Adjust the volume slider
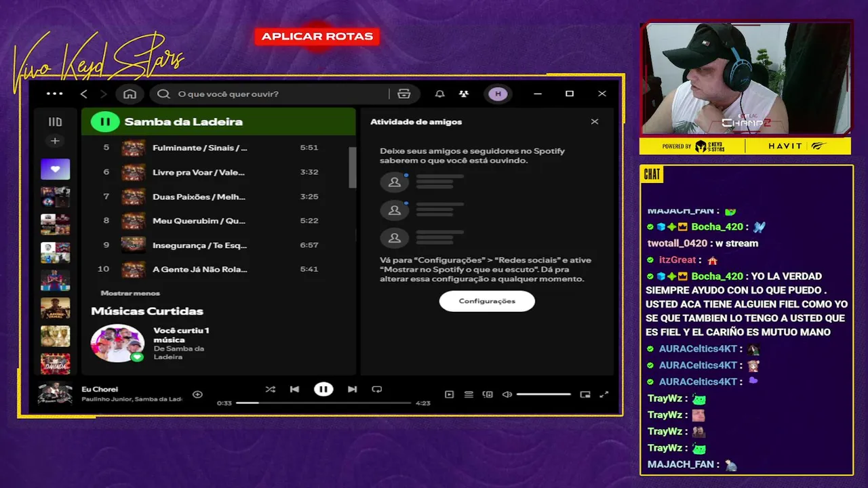Viewport: 868px width, 488px height. [544, 394]
